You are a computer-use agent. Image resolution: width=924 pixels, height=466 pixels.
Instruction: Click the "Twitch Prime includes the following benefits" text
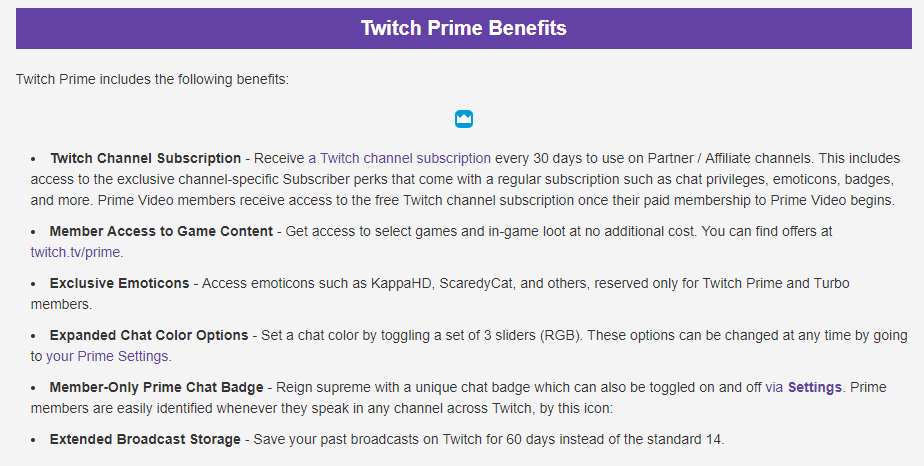tap(152, 78)
